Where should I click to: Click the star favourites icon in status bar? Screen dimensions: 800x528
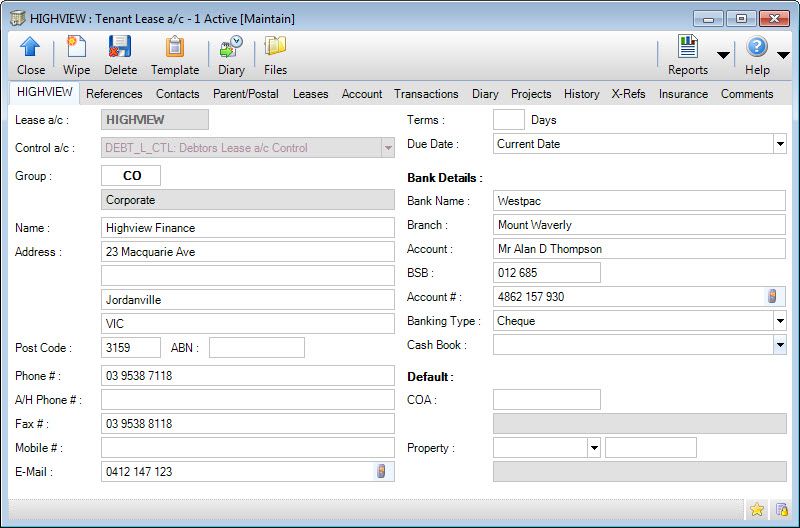[757, 509]
